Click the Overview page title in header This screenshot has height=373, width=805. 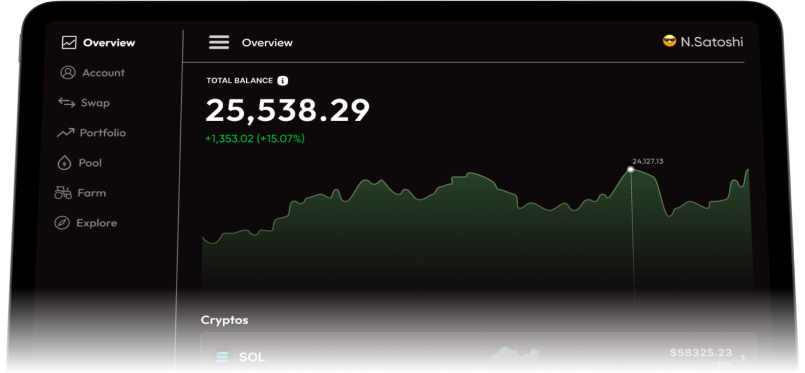point(267,43)
